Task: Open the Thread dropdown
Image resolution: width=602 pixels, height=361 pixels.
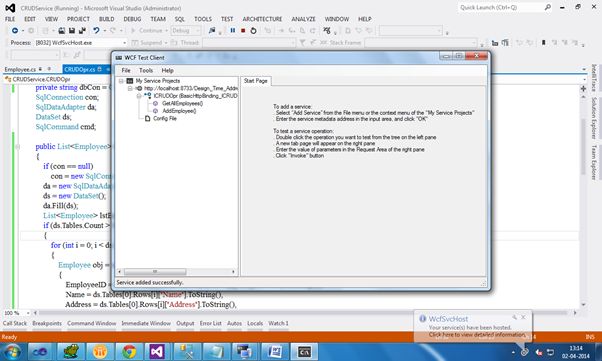Action: click(x=293, y=43)
